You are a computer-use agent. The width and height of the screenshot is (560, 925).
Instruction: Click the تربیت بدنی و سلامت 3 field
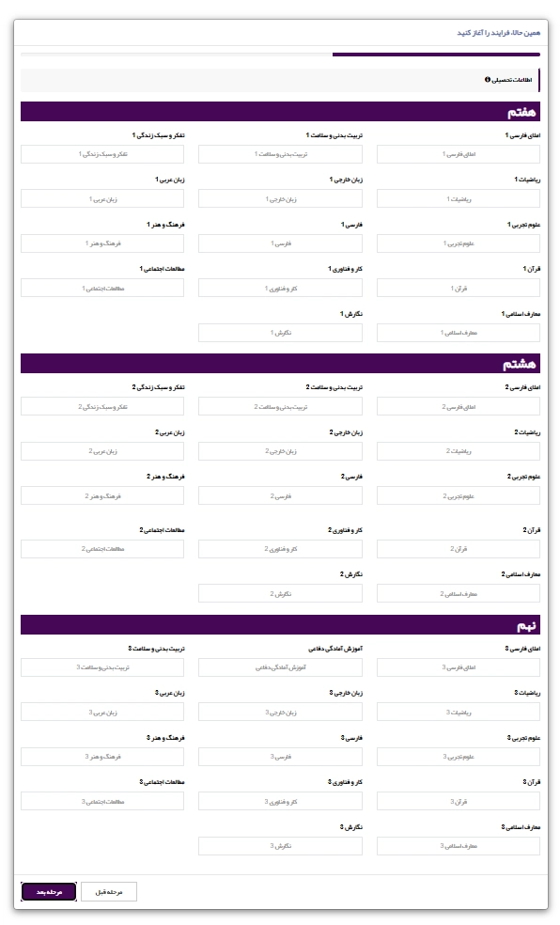coord(102,667)
